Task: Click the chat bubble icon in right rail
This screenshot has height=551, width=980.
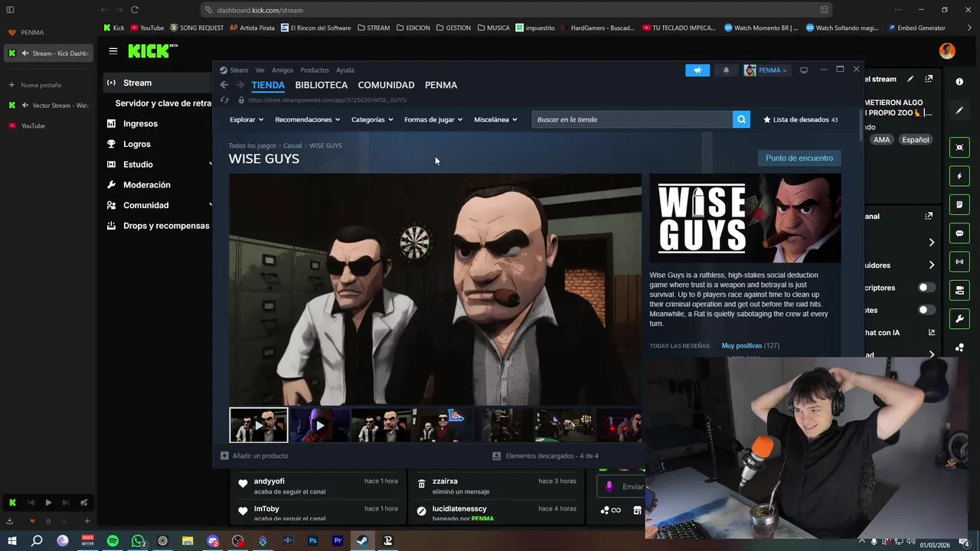Action: 959,233
